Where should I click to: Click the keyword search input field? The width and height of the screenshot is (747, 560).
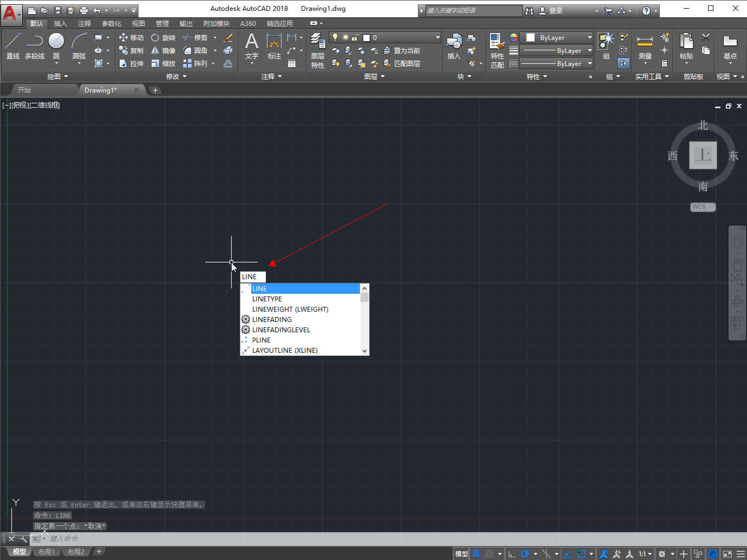[473, 10]
